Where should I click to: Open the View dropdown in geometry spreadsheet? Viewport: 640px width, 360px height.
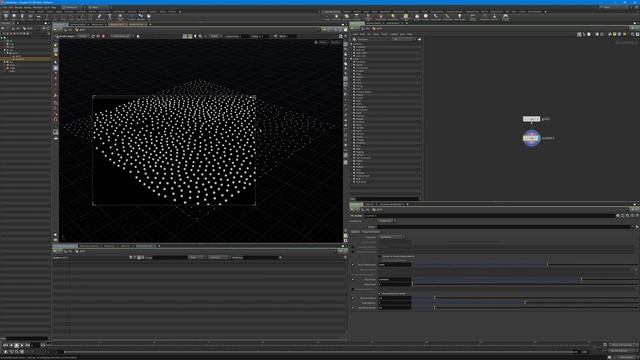(x=197, y=258)
